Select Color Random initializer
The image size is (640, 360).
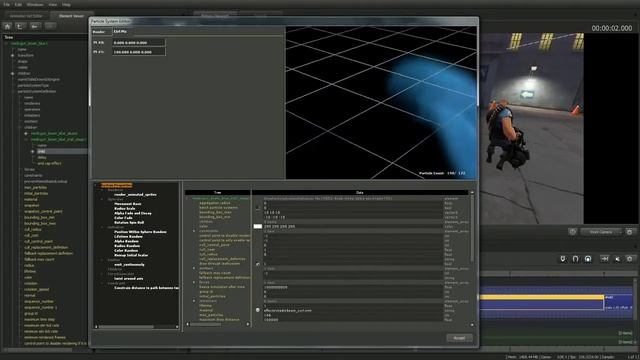[x=126, y=251]
